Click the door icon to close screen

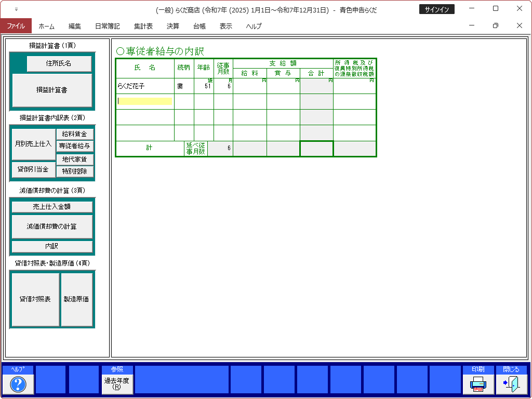pos(511,384)
